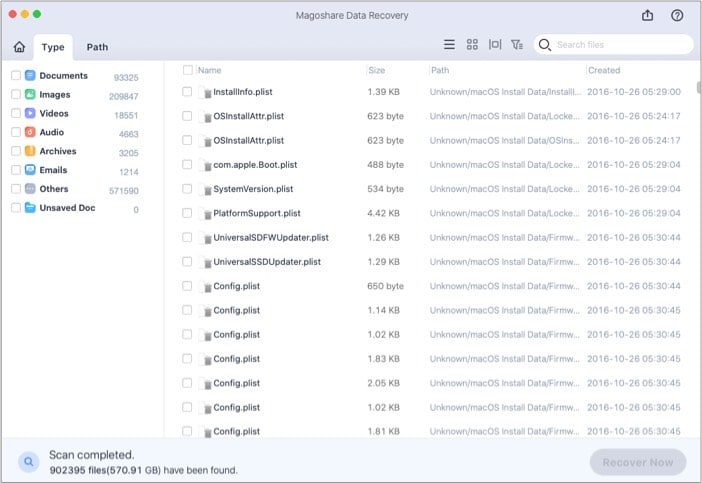This screenshot has height=483, width=702.
Task: Tick the Emails category checkbox
Action: (x=16, y=170)
